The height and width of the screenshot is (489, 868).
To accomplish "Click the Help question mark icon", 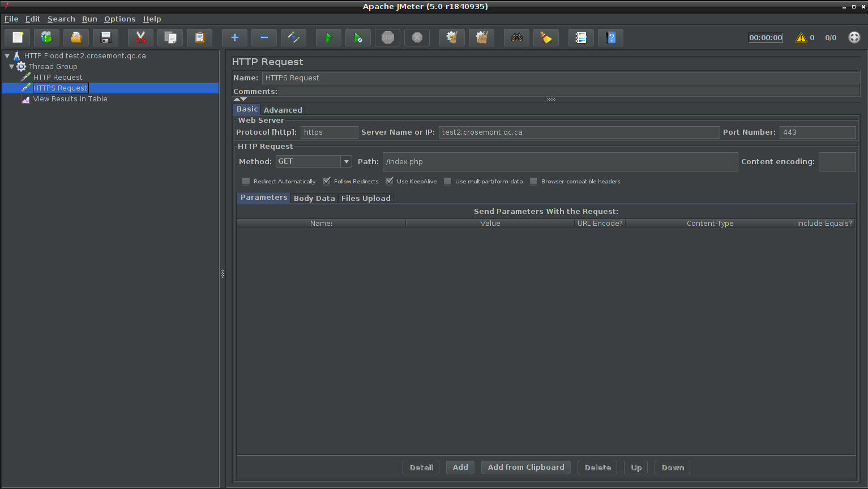I will 610,38.
